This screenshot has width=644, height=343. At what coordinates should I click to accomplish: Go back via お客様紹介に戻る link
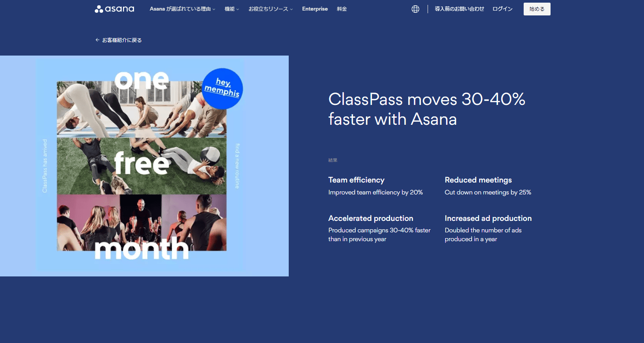(122, 40)
